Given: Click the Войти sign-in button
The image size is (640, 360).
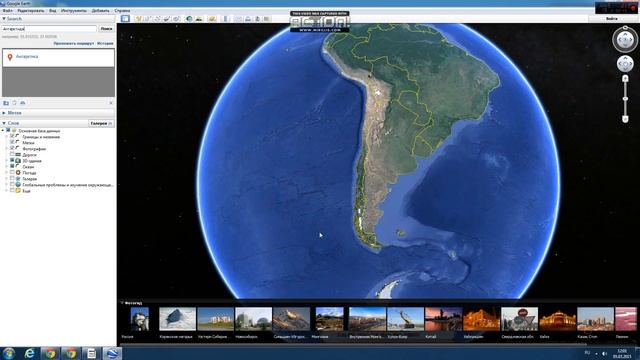Looking at the screenshot, I should [x=611, y=19].
